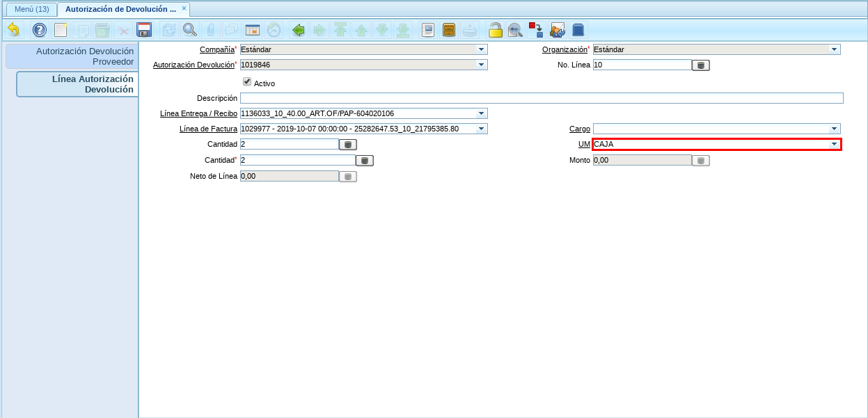868x418 pixels.
Task: Click the Neto de Línea field showing 0,00
Action: click(x=289, y=176)
